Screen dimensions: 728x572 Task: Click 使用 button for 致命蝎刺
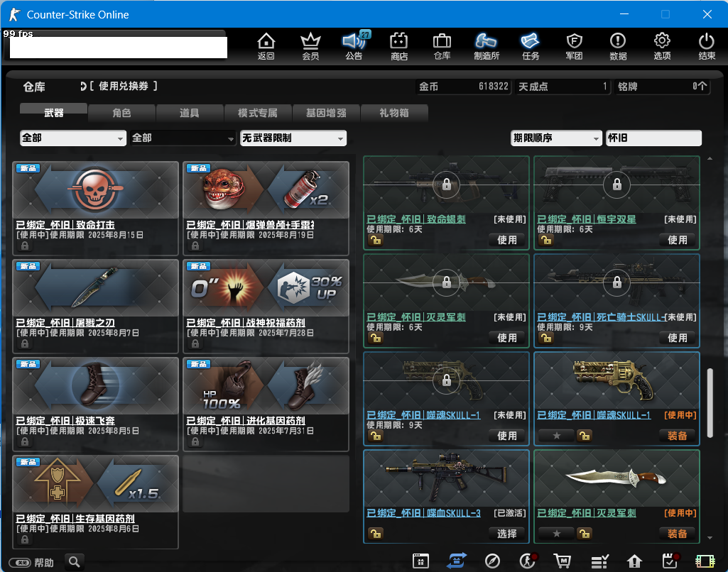(506, 240)
